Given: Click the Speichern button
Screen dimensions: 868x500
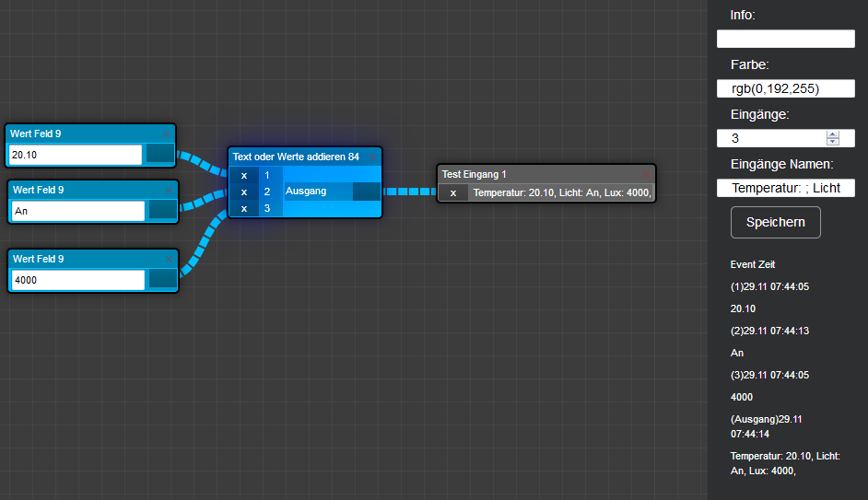Looking at the screenshot, I should [776, 222].
